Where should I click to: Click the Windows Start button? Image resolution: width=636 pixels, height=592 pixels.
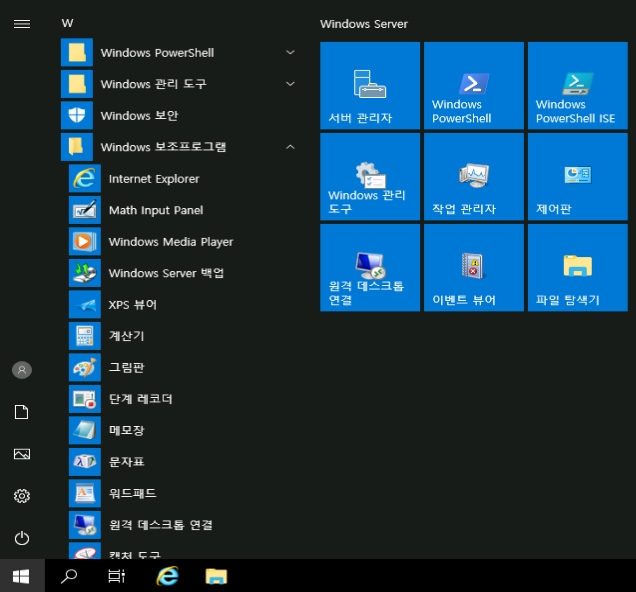[x=21, y=576]
